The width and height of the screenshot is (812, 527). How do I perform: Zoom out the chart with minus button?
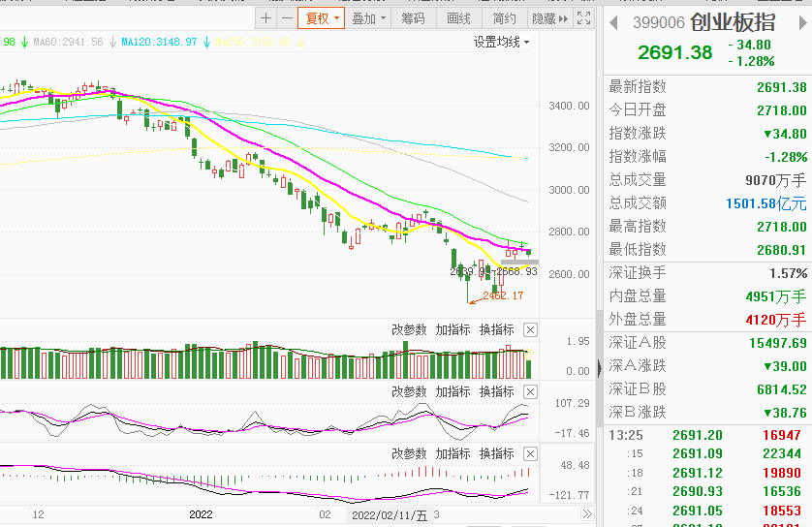tap(288, 18)
